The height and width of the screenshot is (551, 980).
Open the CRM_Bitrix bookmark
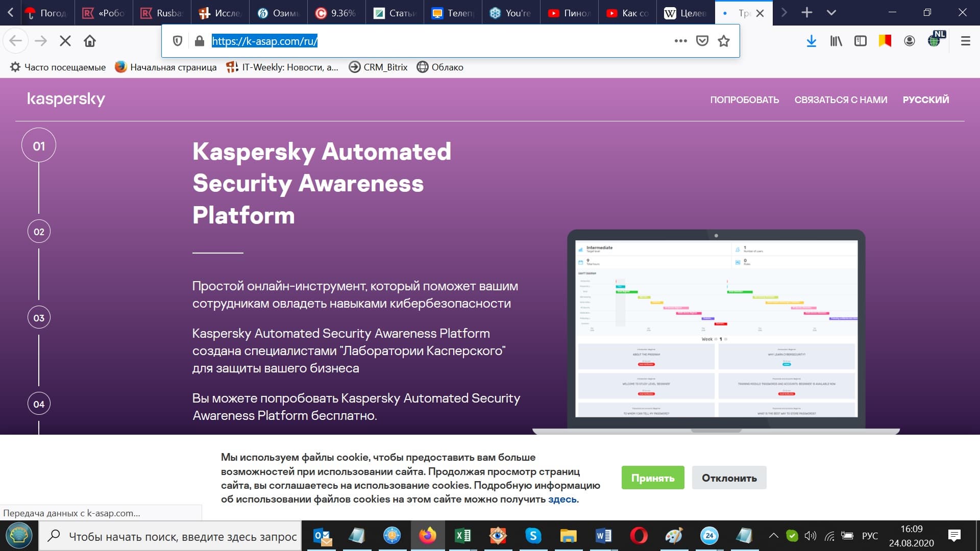[378, 67]
